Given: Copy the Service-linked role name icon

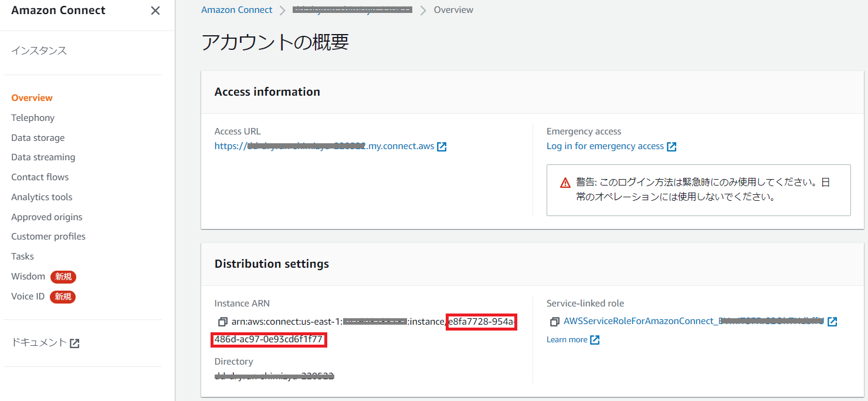Looking at the screenshot, I should 554,322.
